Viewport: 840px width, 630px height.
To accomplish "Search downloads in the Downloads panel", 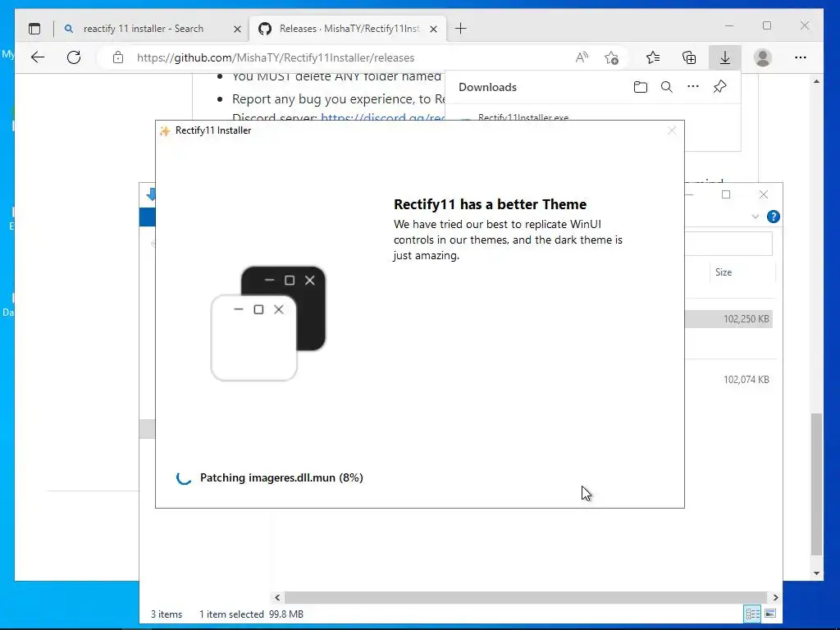I will (x=666, y=87).
